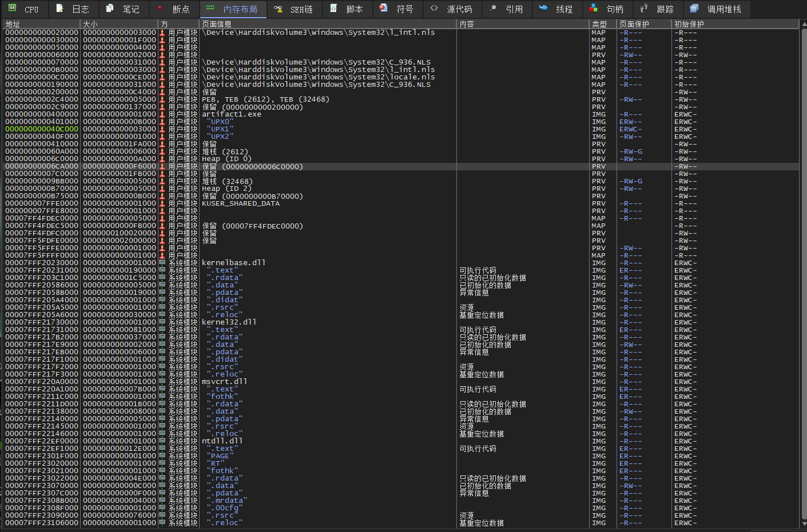
Task: Select the ntdll.dll memory row
Action: tap(222, 441)
